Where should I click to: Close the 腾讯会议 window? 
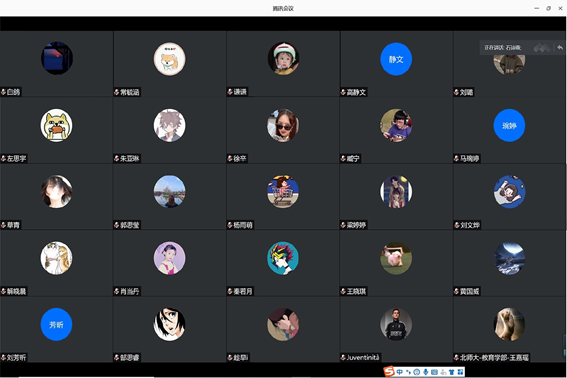pyautogui.click(x=560, y=8)
